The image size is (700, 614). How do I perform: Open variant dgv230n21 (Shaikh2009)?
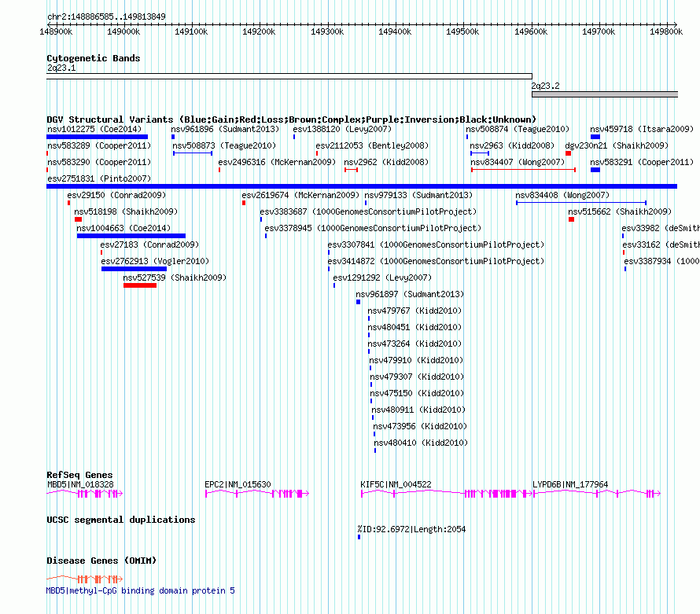[617, 145]
